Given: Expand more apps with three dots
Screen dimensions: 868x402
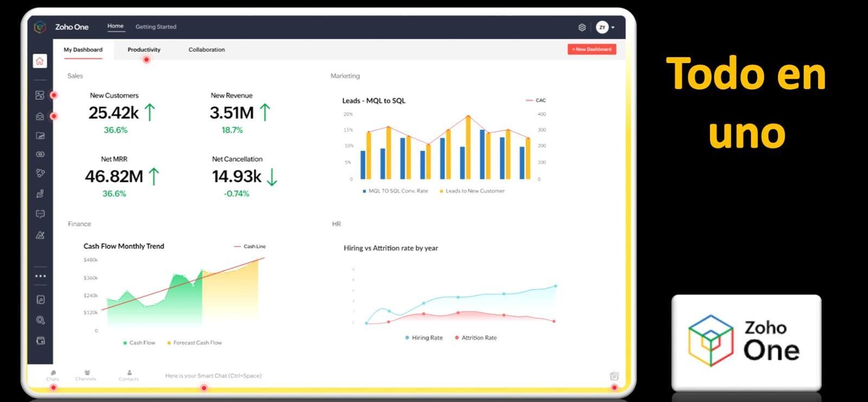Looking at the screenshot, I should click(x=40, y=276).
